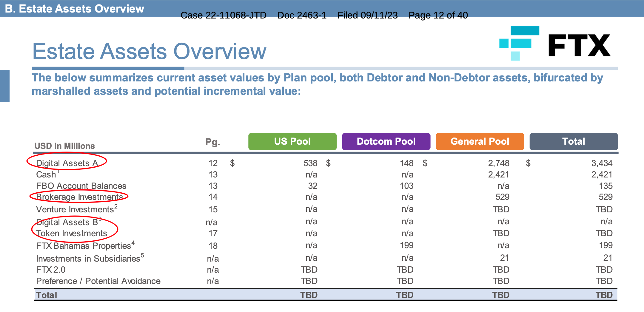Click the FTX Bahamas Properties label
Screen dimensions: 644x312
coord(84,246)
